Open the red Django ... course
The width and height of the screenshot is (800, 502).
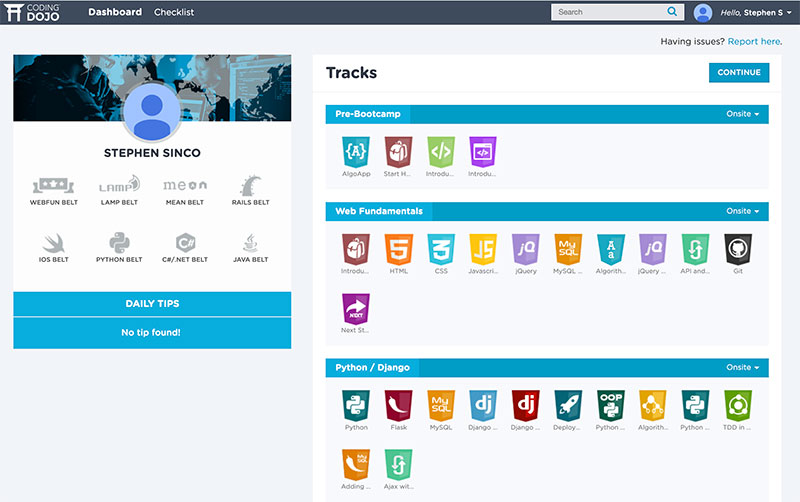click(x=526, y=406)
